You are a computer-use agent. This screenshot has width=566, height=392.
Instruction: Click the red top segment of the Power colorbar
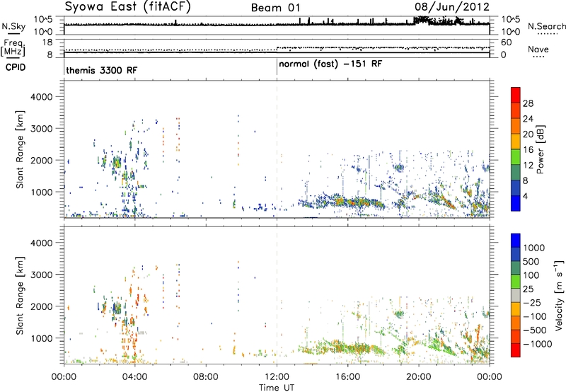[516, 95]
